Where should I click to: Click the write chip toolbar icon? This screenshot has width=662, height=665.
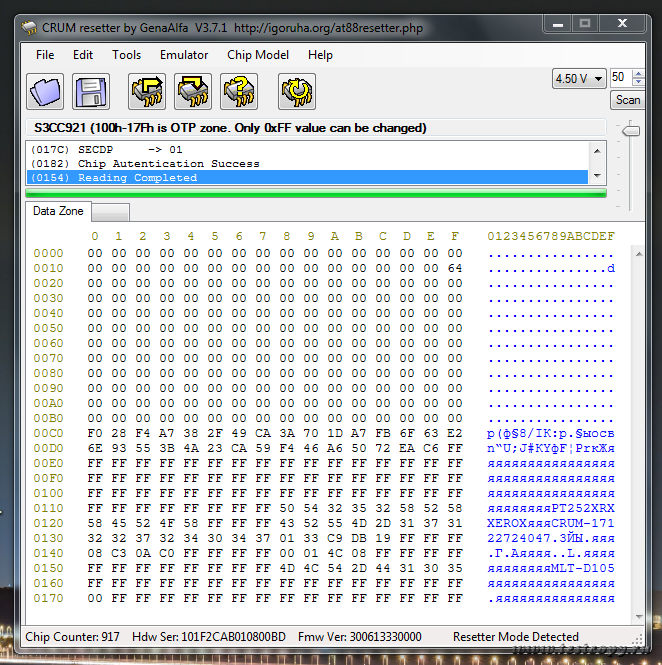(193, 92)
